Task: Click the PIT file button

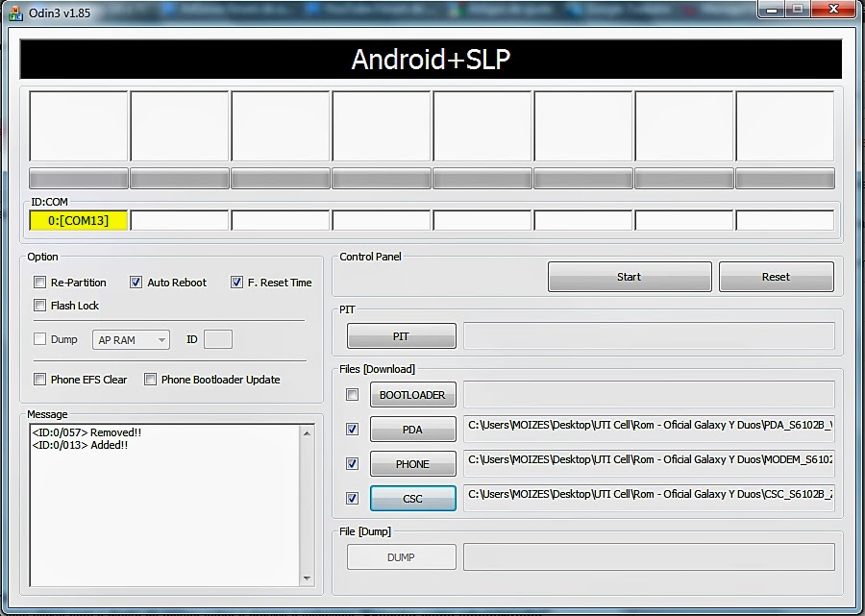Action: (402, 336)
